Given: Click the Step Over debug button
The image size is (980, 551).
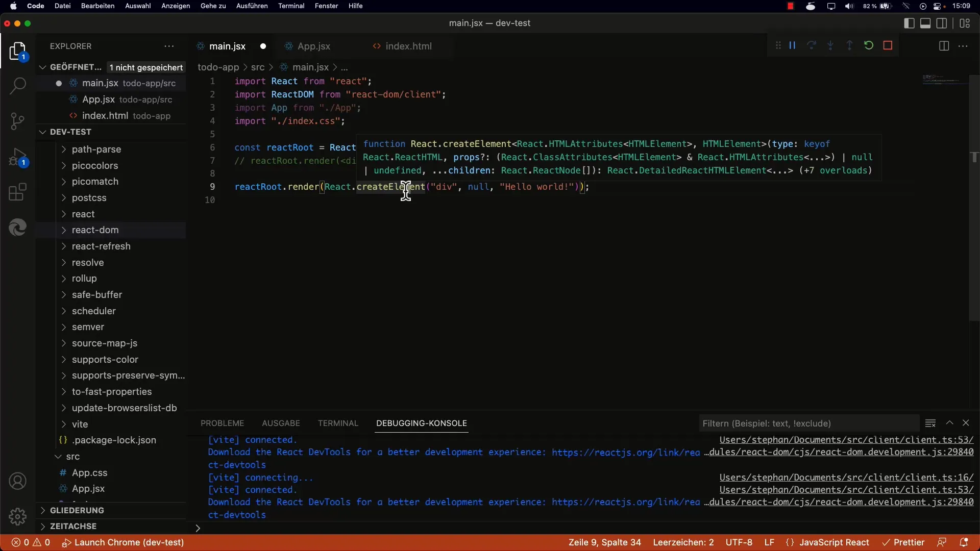Looking at the screenshot, I should (812, 45).
